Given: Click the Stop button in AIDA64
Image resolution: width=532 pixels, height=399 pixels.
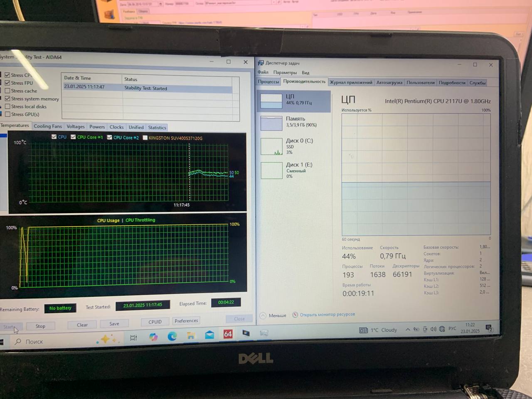Looking at the screenshot, I should pyautogui.click(x=40, y=326).
